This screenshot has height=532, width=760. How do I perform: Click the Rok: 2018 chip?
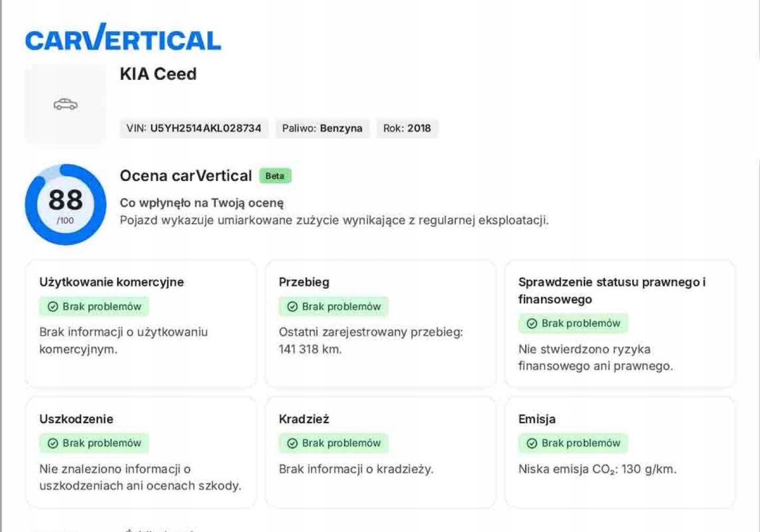click(407, 128)
